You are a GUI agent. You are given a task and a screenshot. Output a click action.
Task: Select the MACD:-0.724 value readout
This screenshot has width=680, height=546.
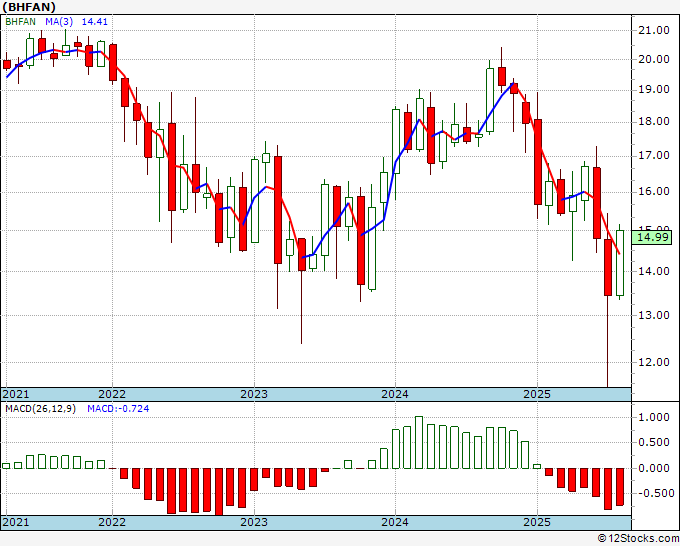click(118, 409)
